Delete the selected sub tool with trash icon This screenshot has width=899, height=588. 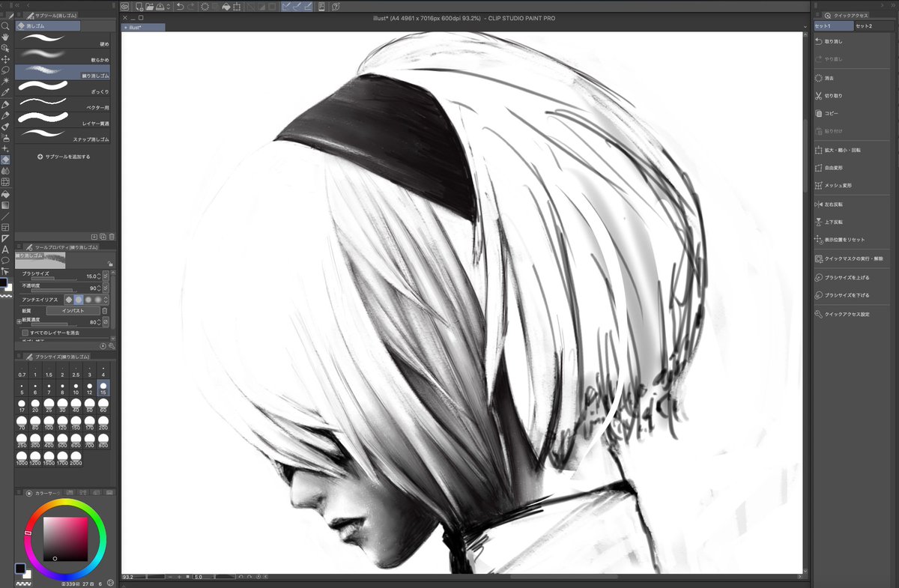pos(112,237)
